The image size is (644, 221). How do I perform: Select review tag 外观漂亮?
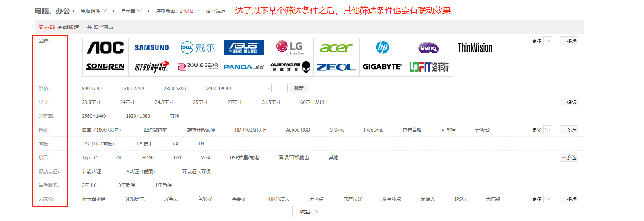pos(135,199)
